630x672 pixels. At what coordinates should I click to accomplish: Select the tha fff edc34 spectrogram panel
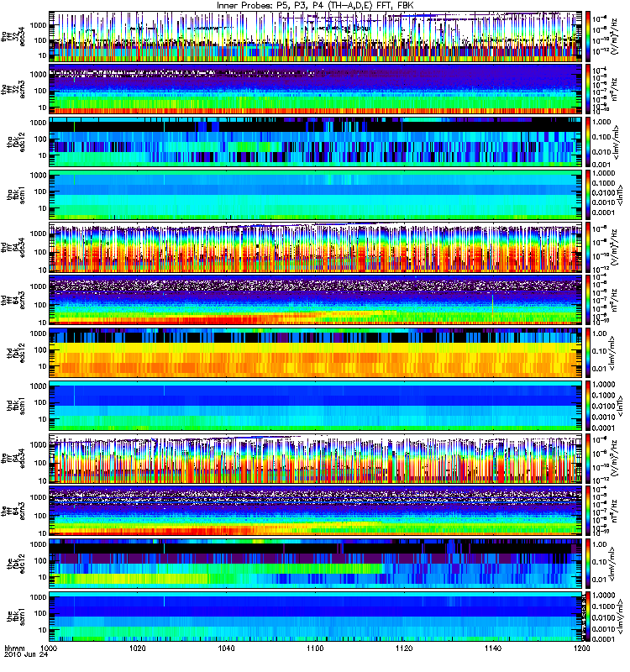click(x=316, y=37)
